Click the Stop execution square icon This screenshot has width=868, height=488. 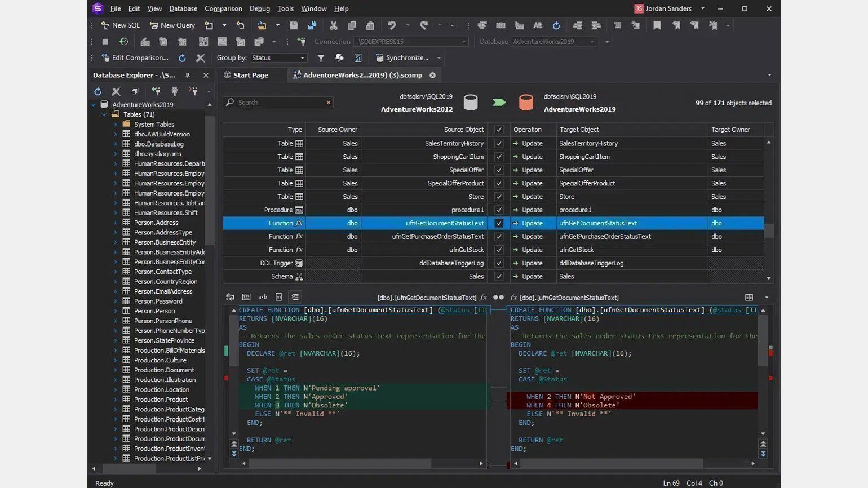[105, 42]
